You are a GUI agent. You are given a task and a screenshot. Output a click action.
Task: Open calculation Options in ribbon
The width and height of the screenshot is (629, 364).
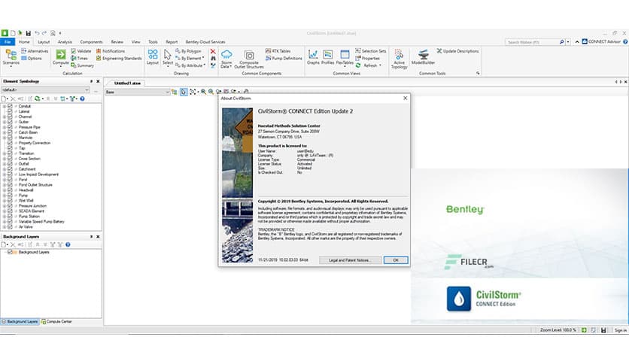click(x=32, y=58)
